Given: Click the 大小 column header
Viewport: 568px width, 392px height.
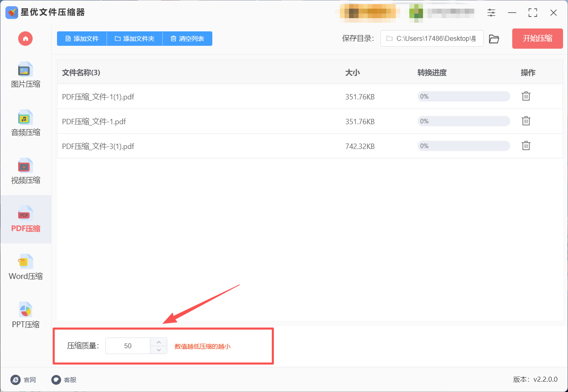Looking at the screenshot, I should (x=352, y=73).
